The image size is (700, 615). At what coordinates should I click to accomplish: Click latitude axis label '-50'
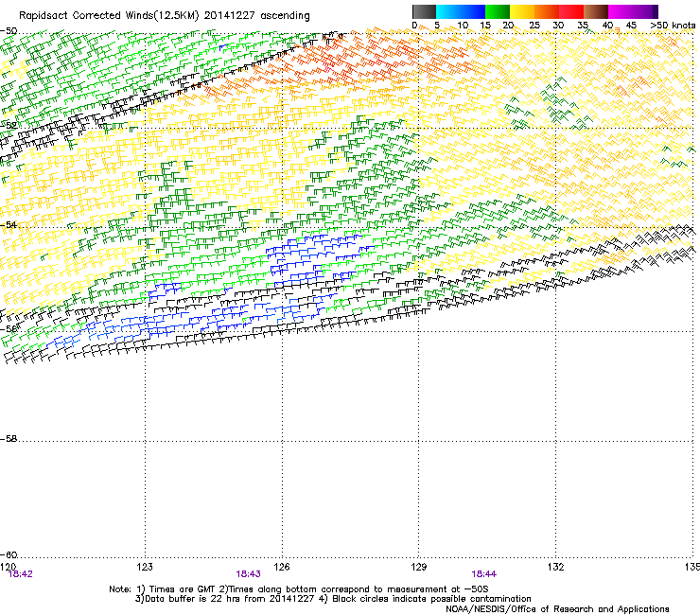tap(9, 31)
